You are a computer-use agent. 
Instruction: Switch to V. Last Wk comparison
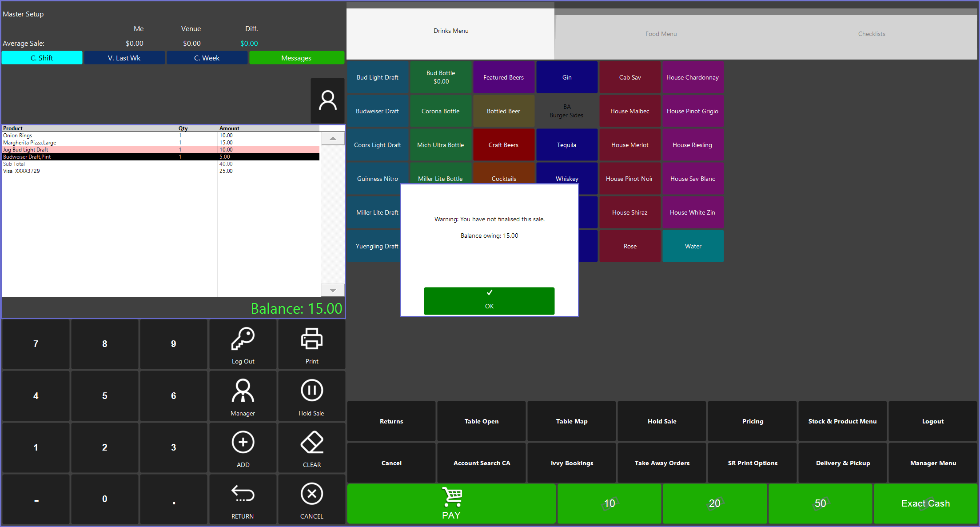click(x=124, y=58)
